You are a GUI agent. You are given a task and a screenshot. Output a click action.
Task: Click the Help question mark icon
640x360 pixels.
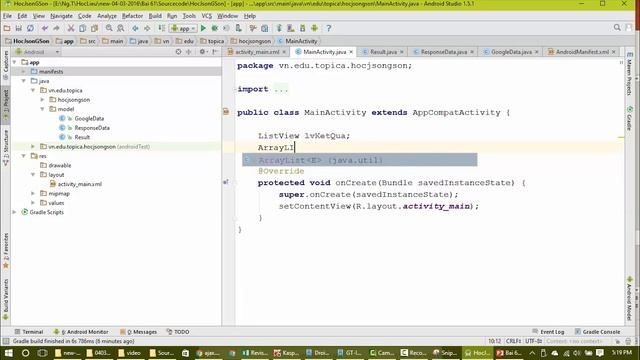point(329,28)
